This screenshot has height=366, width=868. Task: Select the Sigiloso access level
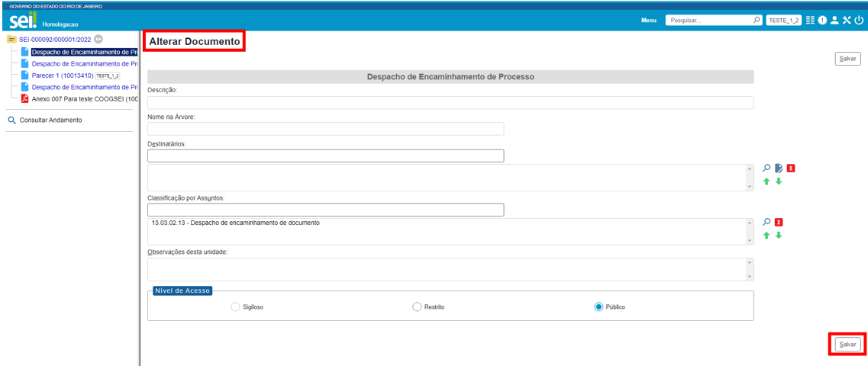235,307
